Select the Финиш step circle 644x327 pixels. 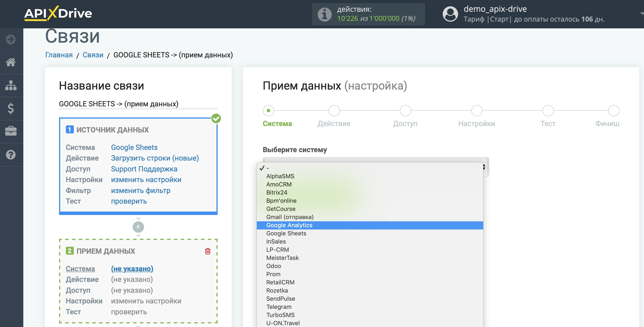[x=613, y=110]
